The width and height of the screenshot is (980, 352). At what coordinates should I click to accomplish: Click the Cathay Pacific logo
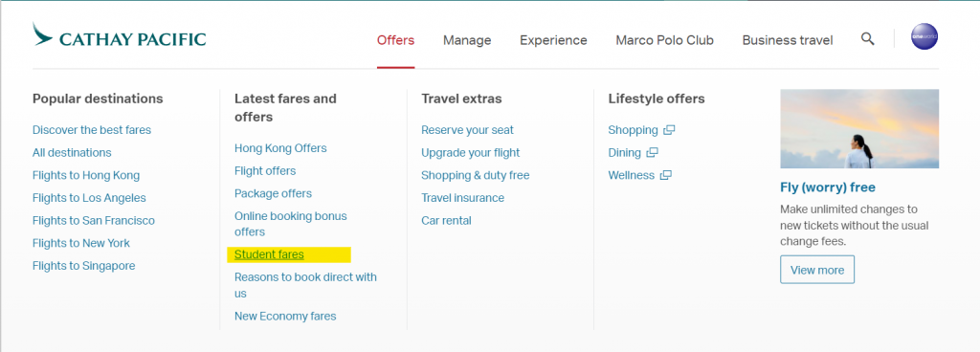point(120,35)
